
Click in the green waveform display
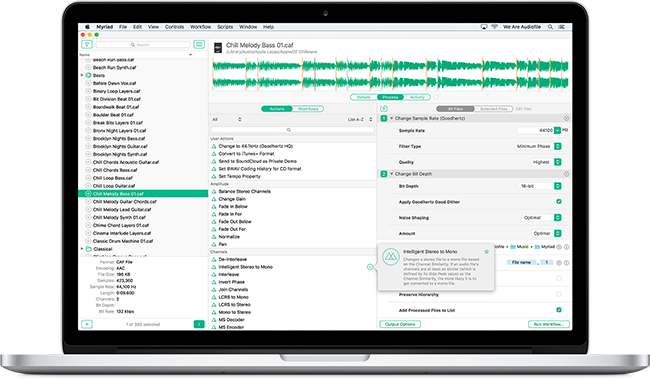pyautogui.click(x=390, y=74)
